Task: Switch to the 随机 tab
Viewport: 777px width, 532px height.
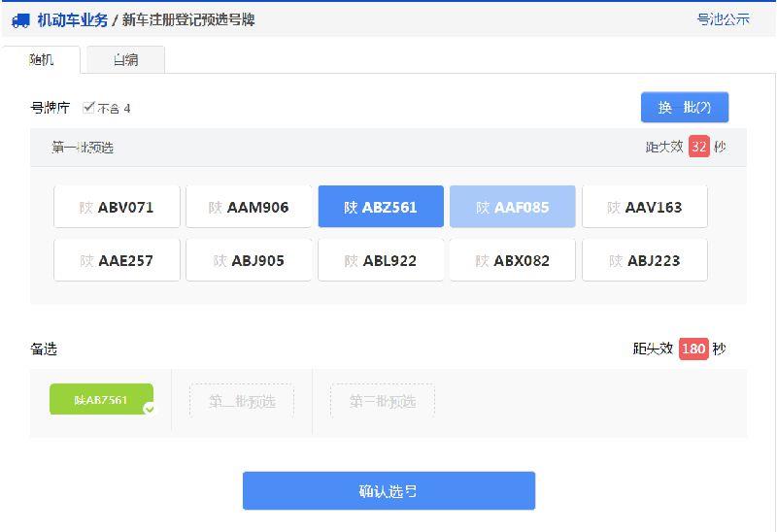Action: (41, 60)
